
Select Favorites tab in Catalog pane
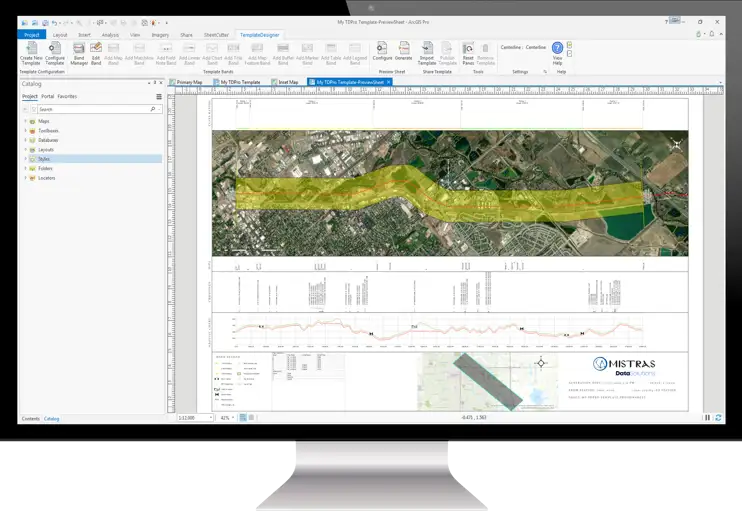click(x=67, y=97)
